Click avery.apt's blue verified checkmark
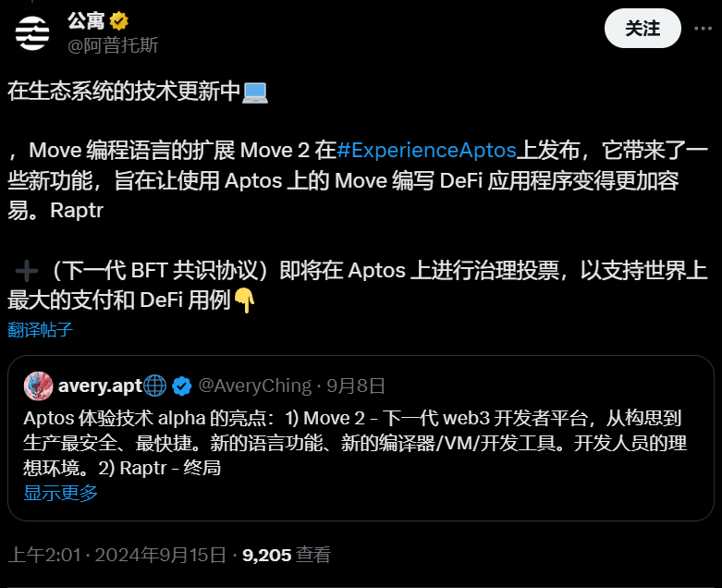Viewport: 722px width, 588px height. click(182, 386)
